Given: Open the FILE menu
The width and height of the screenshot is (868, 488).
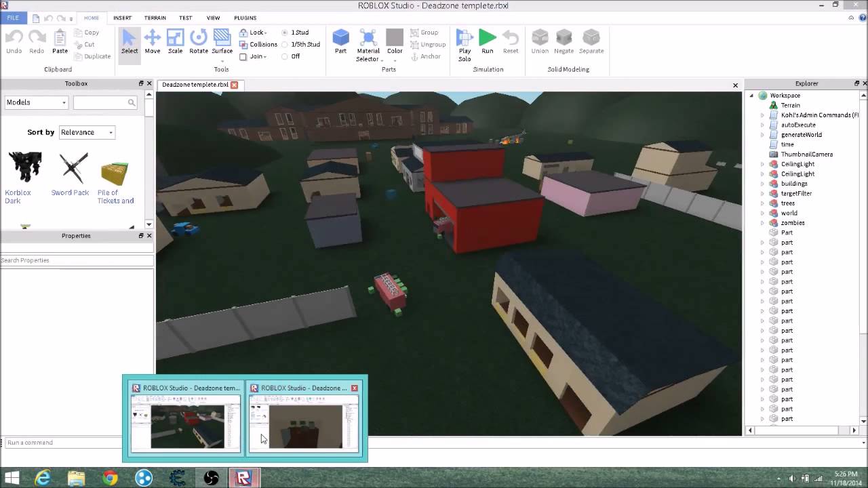Looking at the screenshot, I should pyautogui.click(x=13, y=18).
